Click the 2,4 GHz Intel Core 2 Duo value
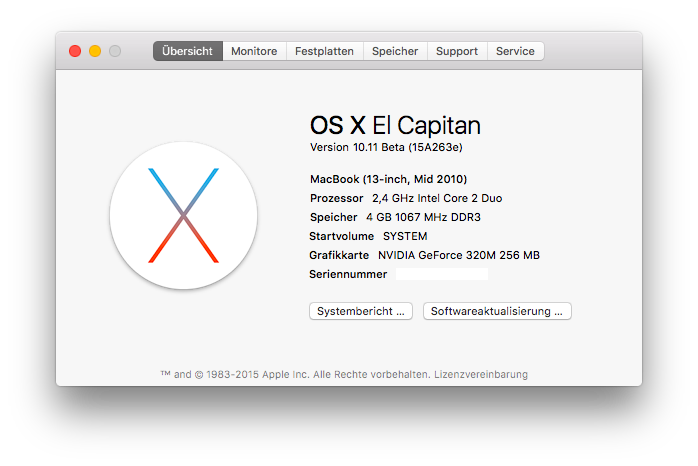 pos(437,199)
